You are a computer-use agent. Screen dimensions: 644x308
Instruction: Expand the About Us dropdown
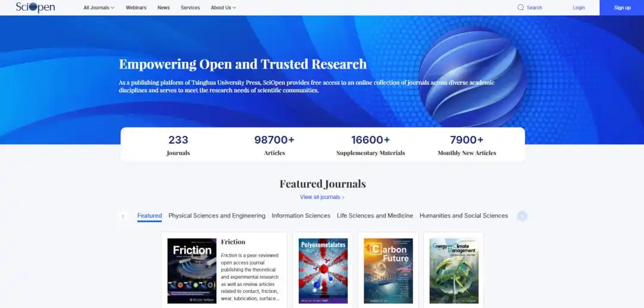224,8
